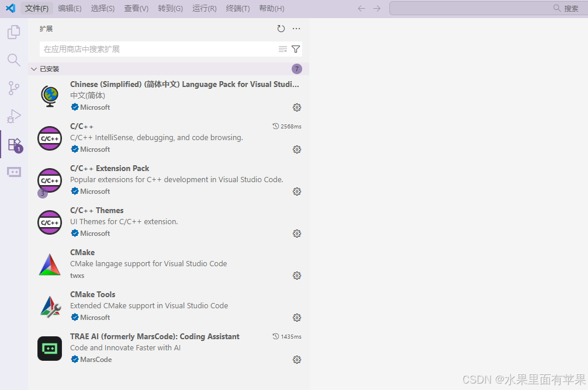
Task: Go back with the left arrow
Action: 361,8
